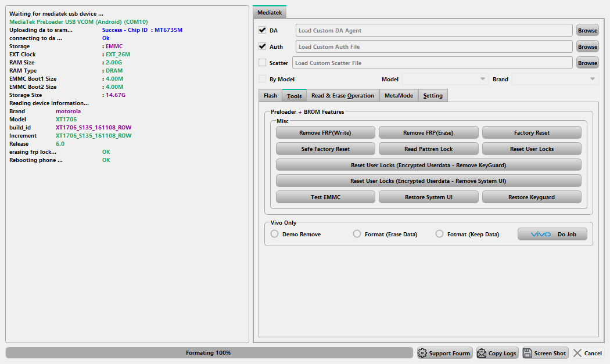The width and height of the screenshot is (610, 364).
Task: Click the EMMC Boot1 Size 4.00M value
Action: 114,79
